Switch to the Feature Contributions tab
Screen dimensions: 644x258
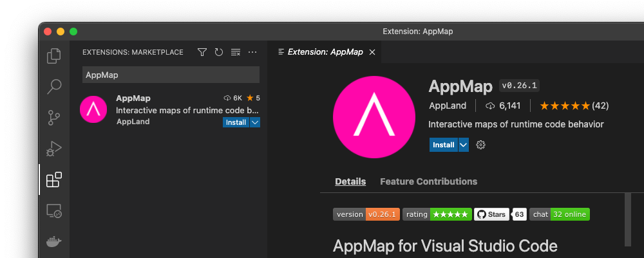point(428,181)
